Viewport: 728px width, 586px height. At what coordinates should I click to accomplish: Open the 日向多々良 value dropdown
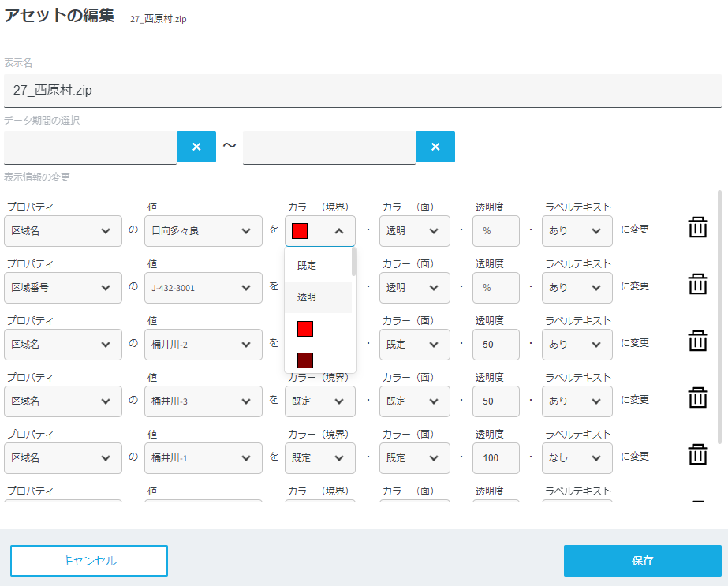203,231
